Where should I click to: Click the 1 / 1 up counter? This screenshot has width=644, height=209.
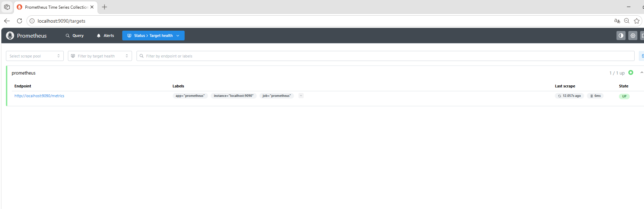[617, 73]
